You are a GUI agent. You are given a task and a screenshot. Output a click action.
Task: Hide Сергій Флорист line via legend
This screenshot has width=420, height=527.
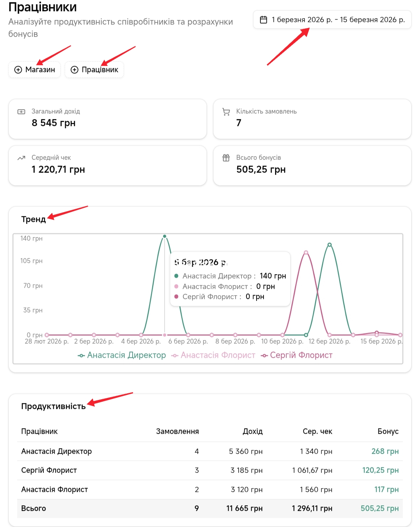point(297,355)
